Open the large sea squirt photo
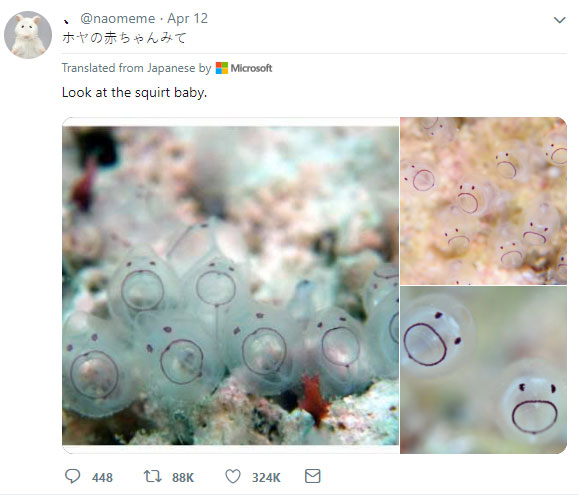The height and width of the screenshot is (496, 578). click(231, 285)
